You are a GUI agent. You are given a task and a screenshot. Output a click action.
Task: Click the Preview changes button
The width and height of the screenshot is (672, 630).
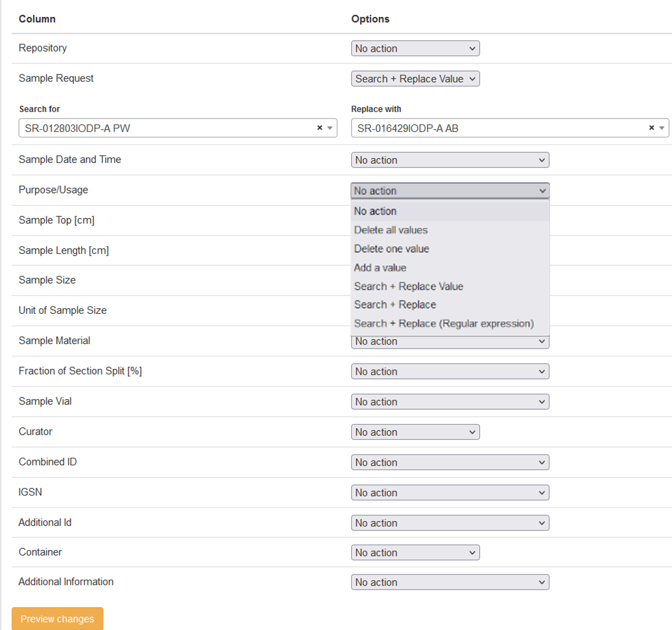point(57,619)
